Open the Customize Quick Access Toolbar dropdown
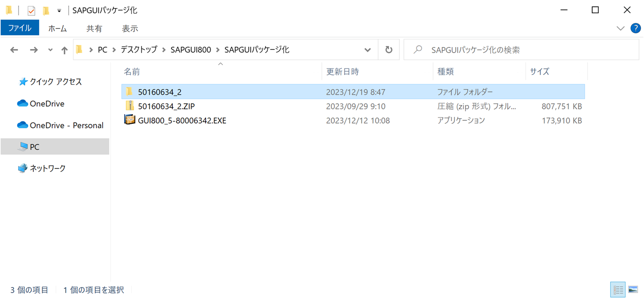 [x=59, y=10]
